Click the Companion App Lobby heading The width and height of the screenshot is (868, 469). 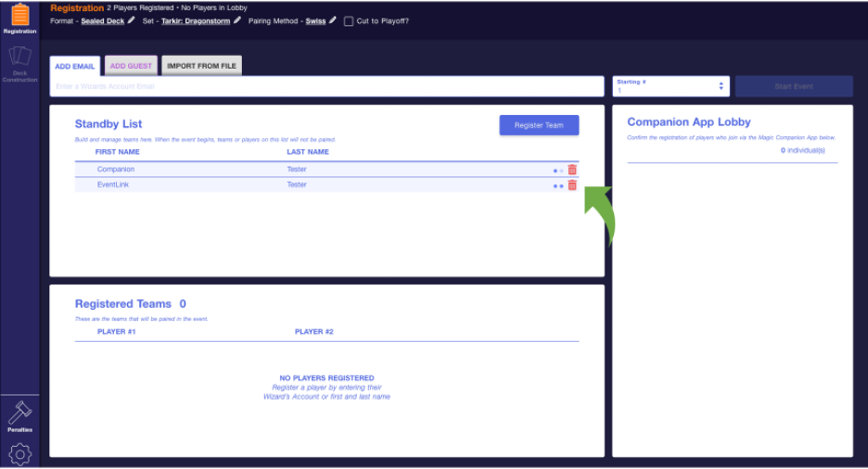[689, 121]
